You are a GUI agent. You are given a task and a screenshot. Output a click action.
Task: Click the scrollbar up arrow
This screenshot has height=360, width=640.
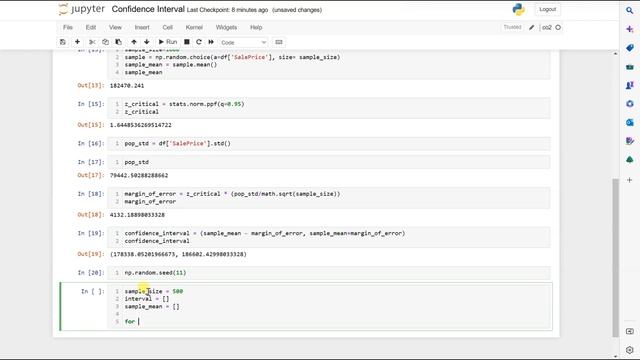point(615,53)
